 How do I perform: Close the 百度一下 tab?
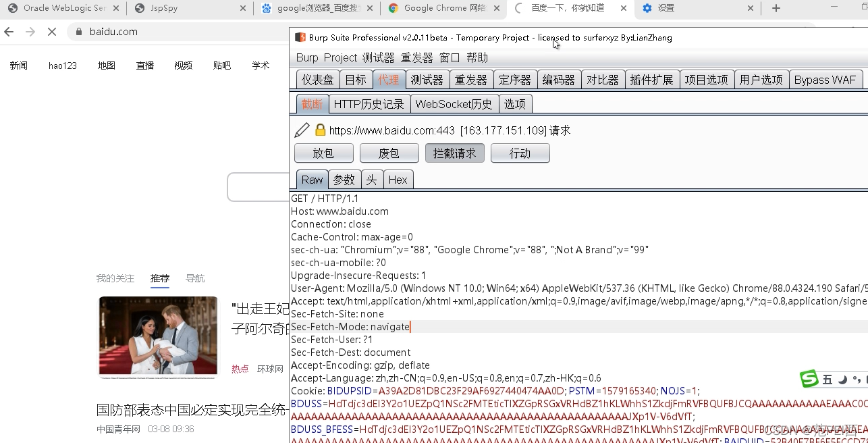(624, 8)
